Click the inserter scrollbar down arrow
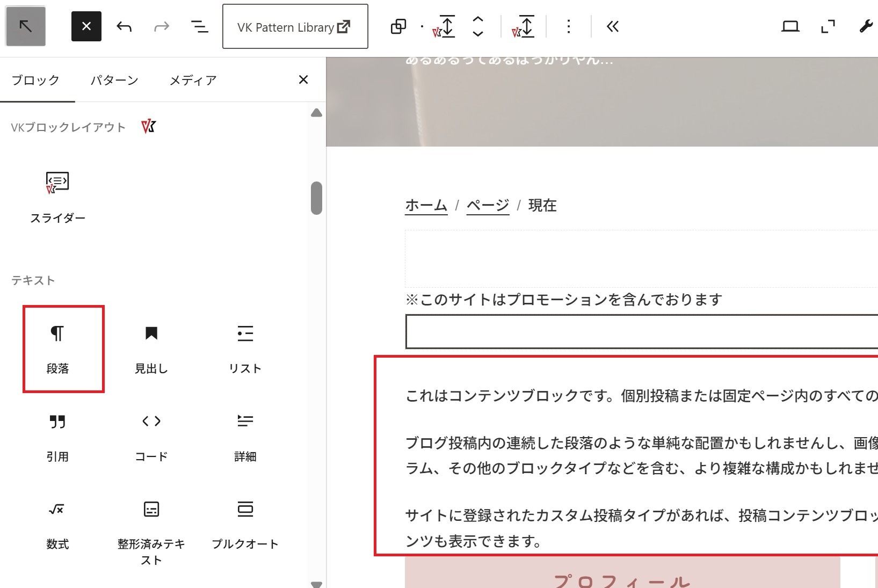Image resolution: width=878 pixels, height=588 pixels. coord(317,584)
